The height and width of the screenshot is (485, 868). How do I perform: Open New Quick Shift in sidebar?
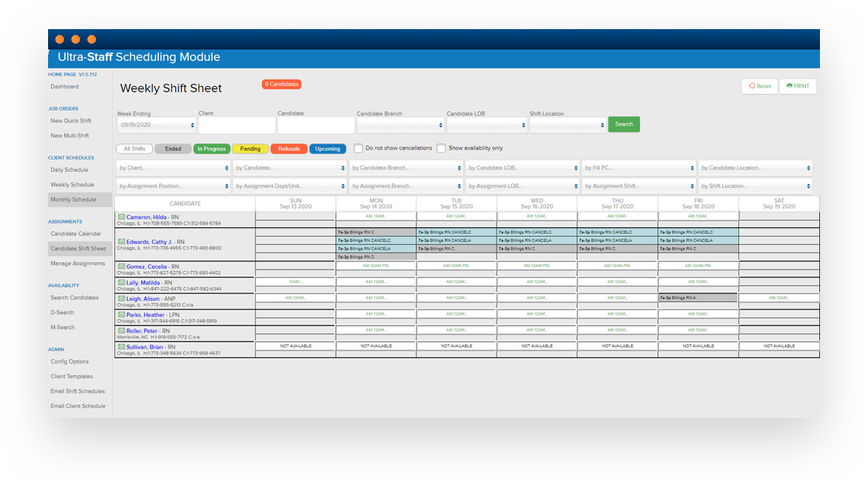click(x=71, y=121)
